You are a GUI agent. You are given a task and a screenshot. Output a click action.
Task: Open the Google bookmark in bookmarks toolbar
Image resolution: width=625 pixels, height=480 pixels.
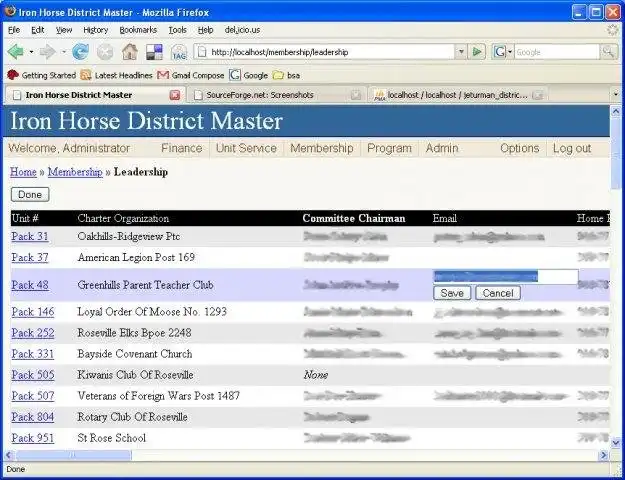tap(248, 75)
